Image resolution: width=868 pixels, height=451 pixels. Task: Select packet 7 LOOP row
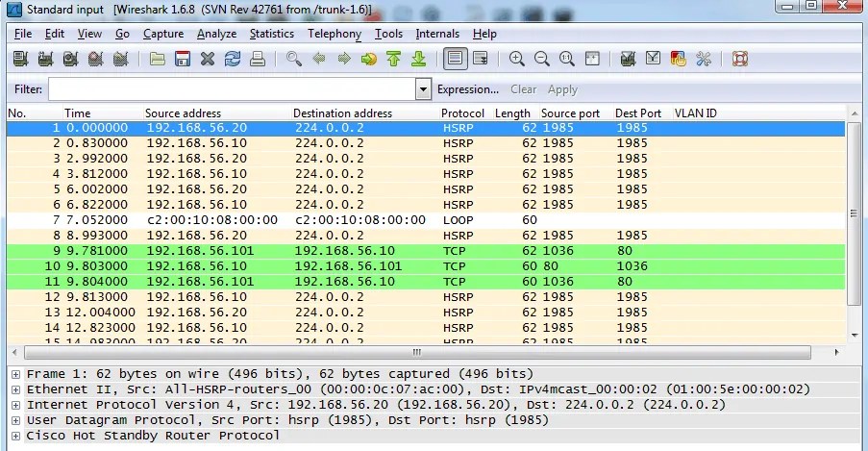(426, 220)
